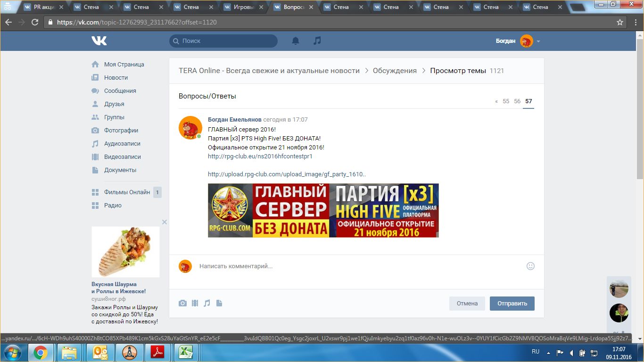Open the RPG-Club server banner image

323,210
